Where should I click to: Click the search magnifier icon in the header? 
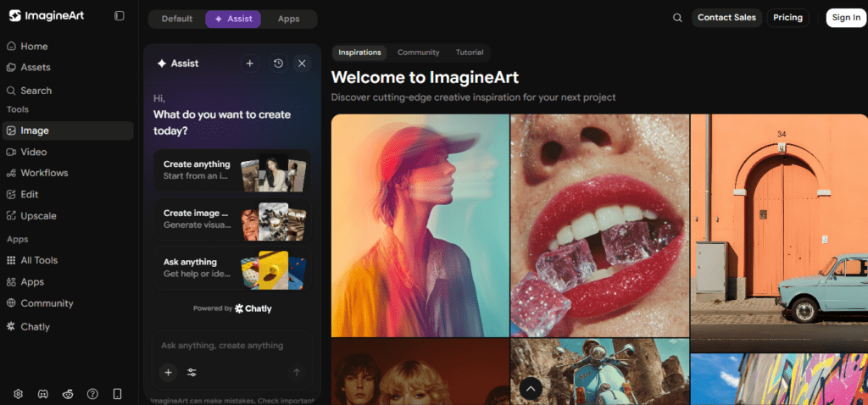coord(677,18)
